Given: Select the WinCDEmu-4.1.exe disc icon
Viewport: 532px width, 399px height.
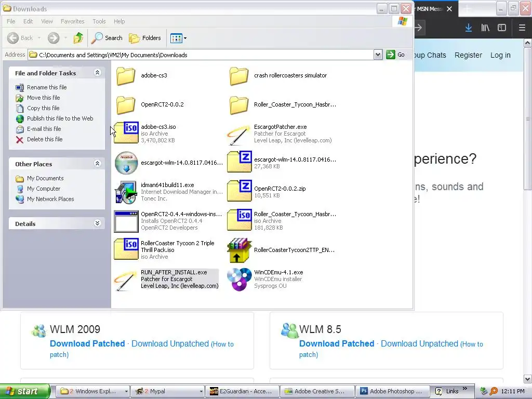Looking at the screenshot, I should point(240,279).
